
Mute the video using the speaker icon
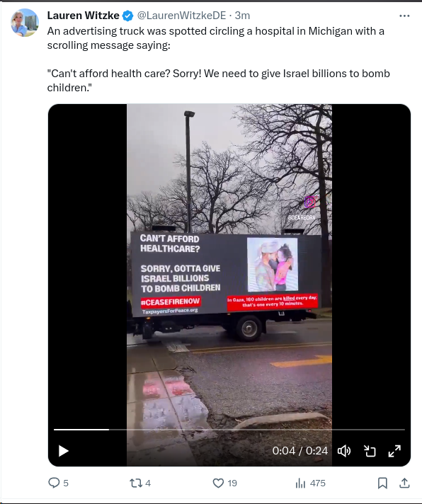click(344, 451)
